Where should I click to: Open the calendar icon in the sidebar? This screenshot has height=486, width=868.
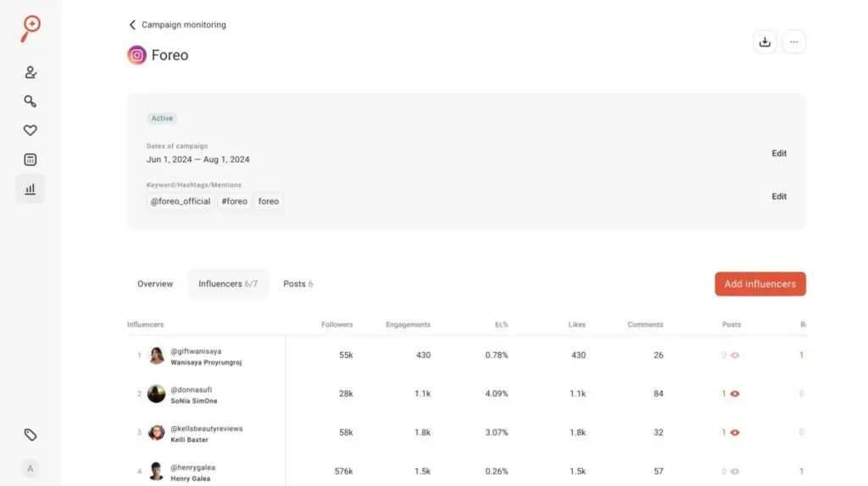coord(31,159)
